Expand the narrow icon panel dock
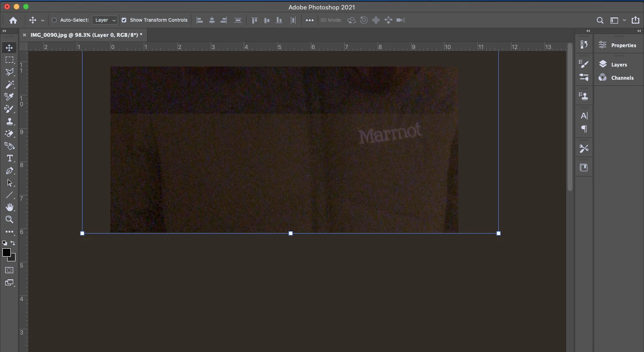This screenshot has height=352, width=644. pyautogui.click(x=588, y=31)
